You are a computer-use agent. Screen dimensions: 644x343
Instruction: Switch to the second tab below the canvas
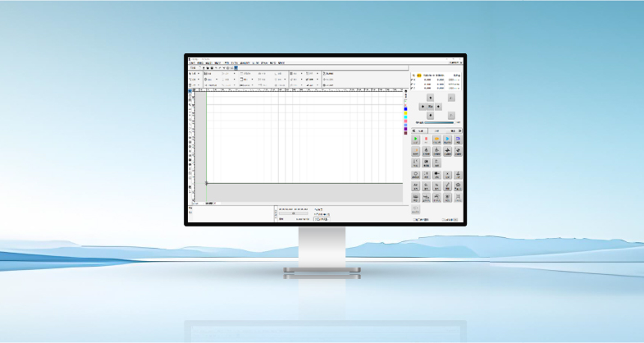point(209,202)
